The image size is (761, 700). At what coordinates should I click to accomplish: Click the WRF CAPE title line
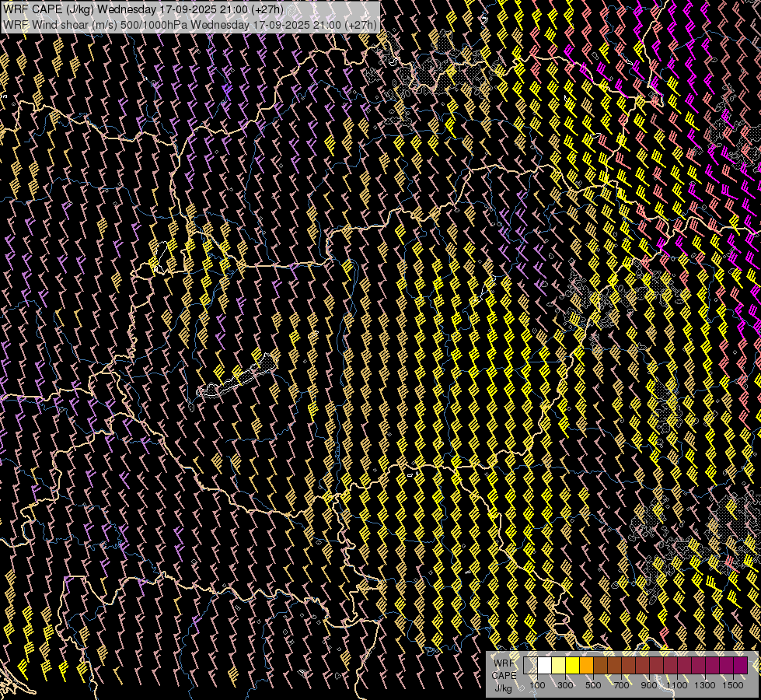[144, 9]
